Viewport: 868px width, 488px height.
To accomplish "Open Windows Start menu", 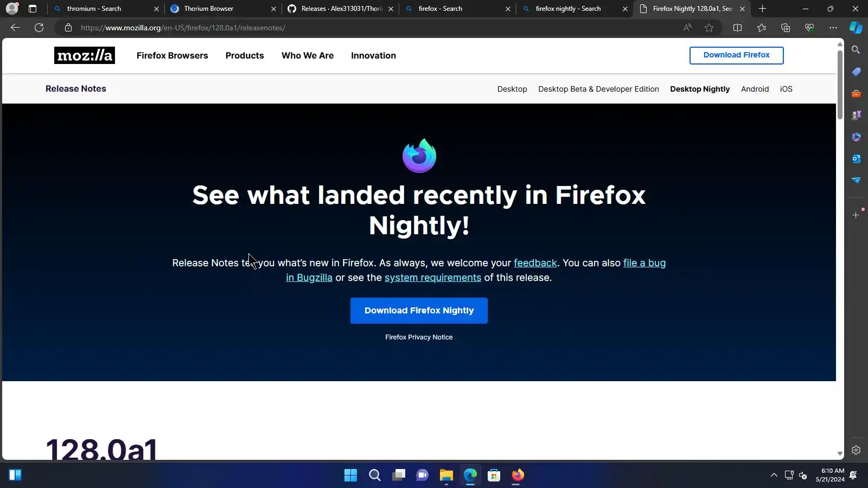I will [x=351, y=476].
